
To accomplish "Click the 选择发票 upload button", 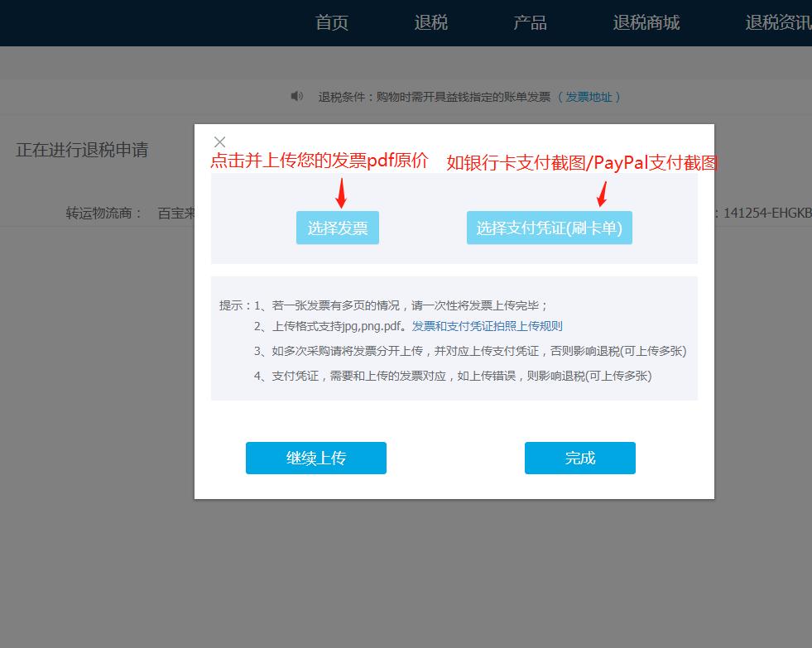I will [337, 227].
